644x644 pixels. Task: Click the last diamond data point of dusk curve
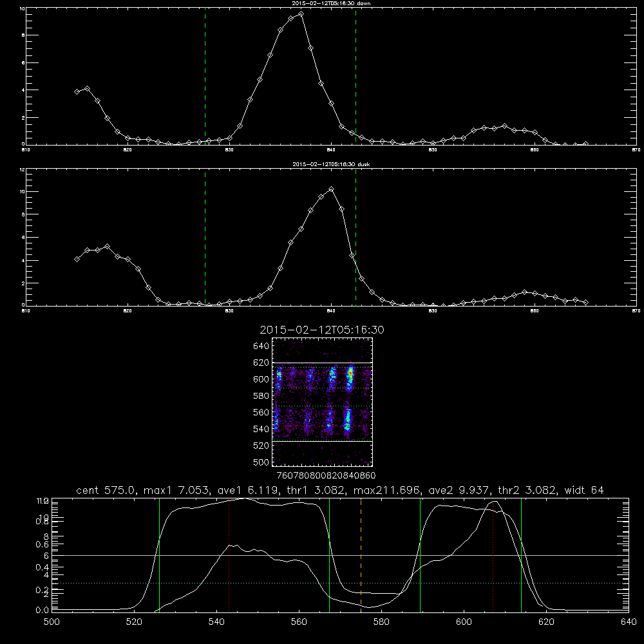(585, 302)
